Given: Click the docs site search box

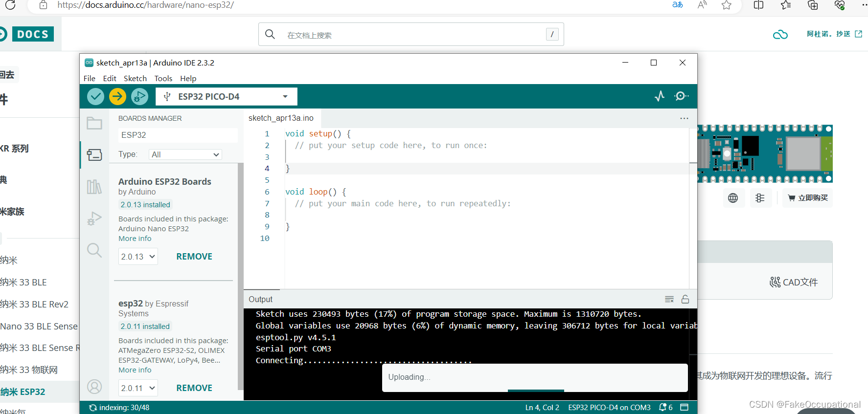Looking at the screenshot, I should point(411,34).
